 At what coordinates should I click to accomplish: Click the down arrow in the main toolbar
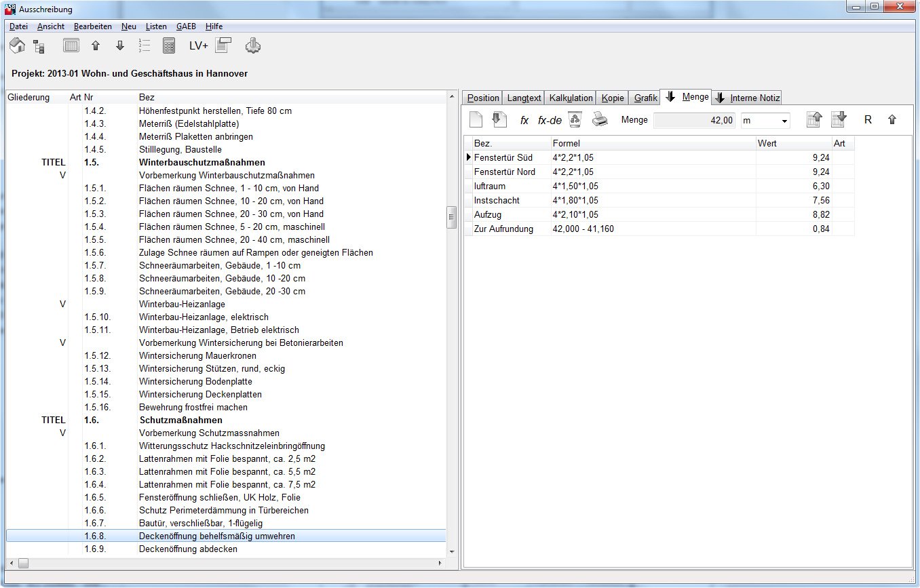pyautogui.click(x=120, y=46)
